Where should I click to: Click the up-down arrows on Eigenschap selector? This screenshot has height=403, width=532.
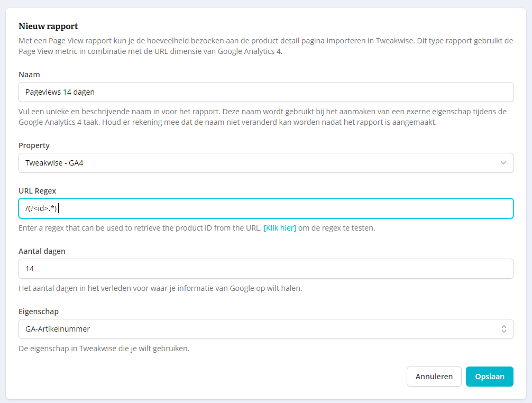pos(504,329)
